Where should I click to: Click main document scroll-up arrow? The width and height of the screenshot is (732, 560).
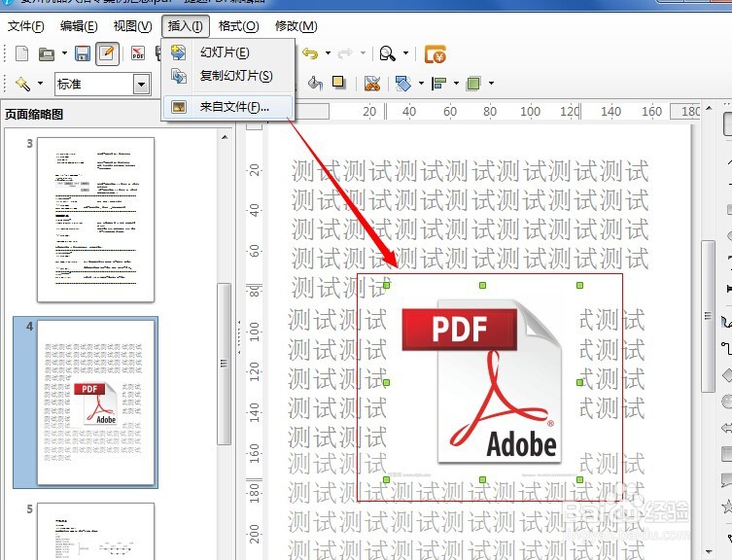point(709,108)
